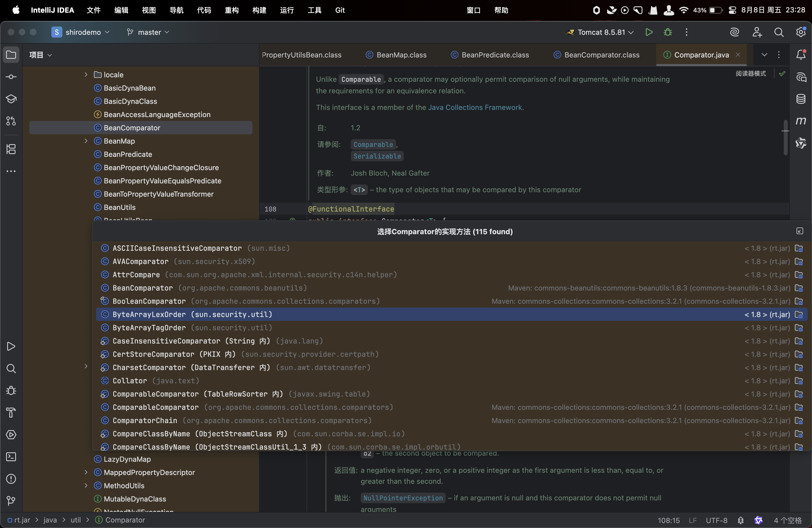
Task: Open the master branch dropdown
Action: (149, 32)
